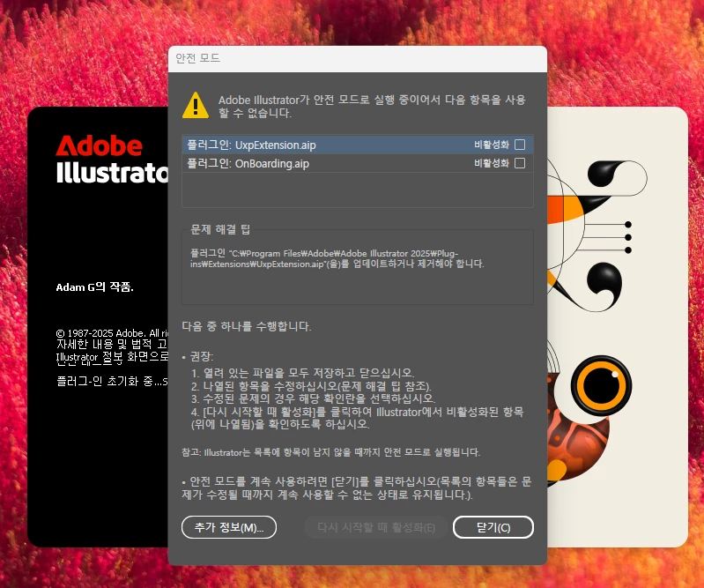
Task: Click the 안전 모드 dialog title bar
Action: 358,59
